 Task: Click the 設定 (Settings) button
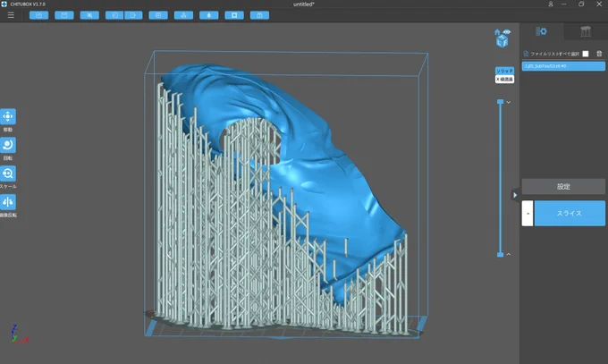tap(563, 187)
